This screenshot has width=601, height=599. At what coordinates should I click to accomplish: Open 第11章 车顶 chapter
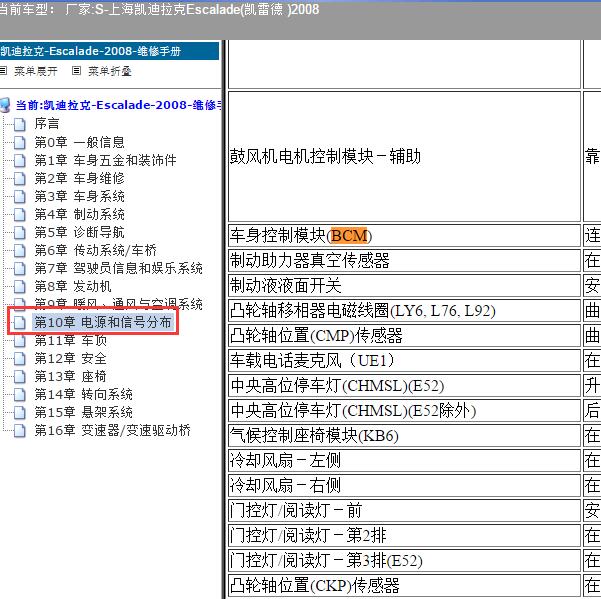point(71,340)
